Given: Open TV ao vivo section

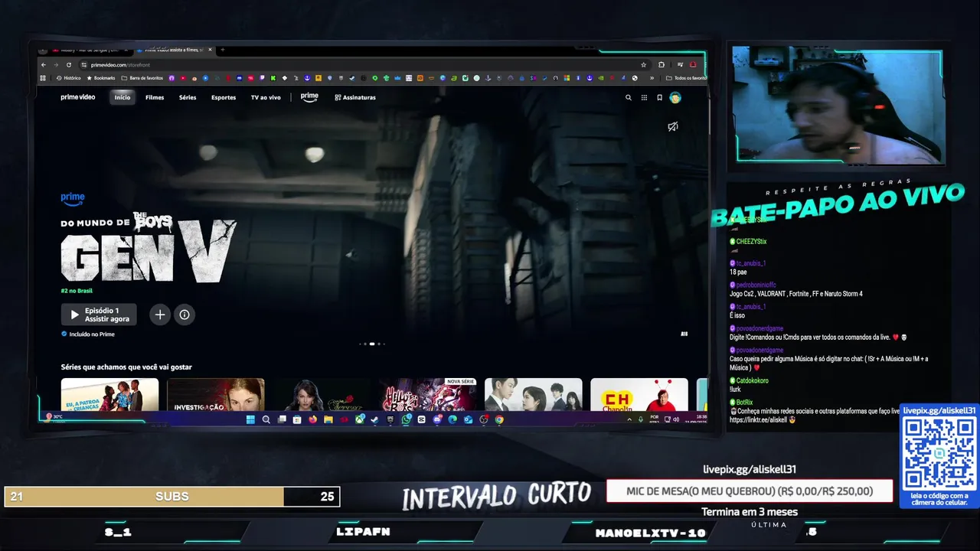Looking at the screenshot, I should point(266,97).
